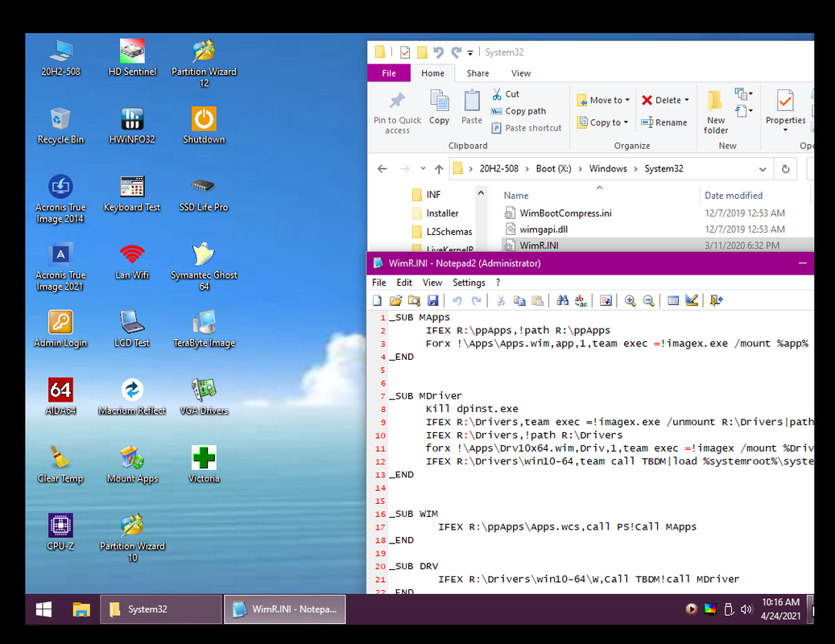Save the file with Notepad2's floppy icon
Image resolution: width=835 pixels, height=644 pixels.
(x=432, y=301)
